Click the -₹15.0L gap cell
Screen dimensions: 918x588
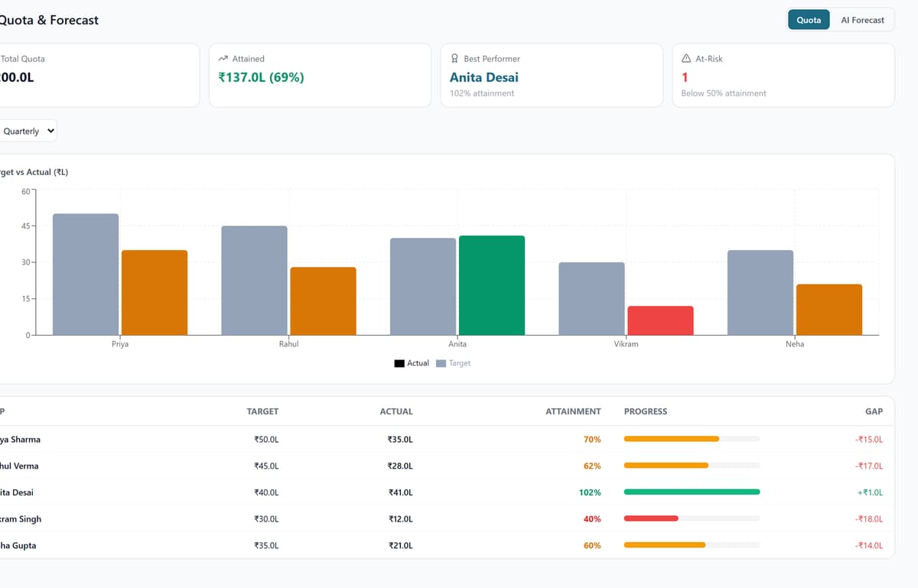[x=869, y=440]
